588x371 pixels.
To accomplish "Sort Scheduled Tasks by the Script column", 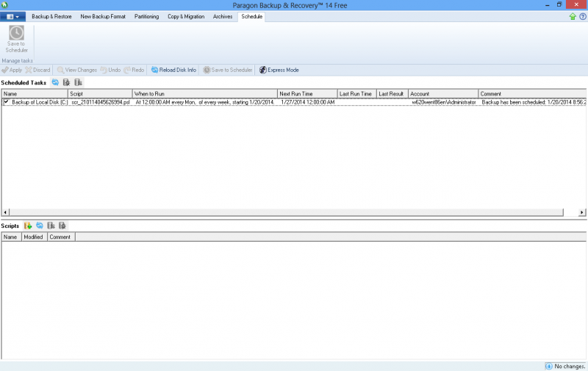I will pyautogui.click(x=100, y=94).
